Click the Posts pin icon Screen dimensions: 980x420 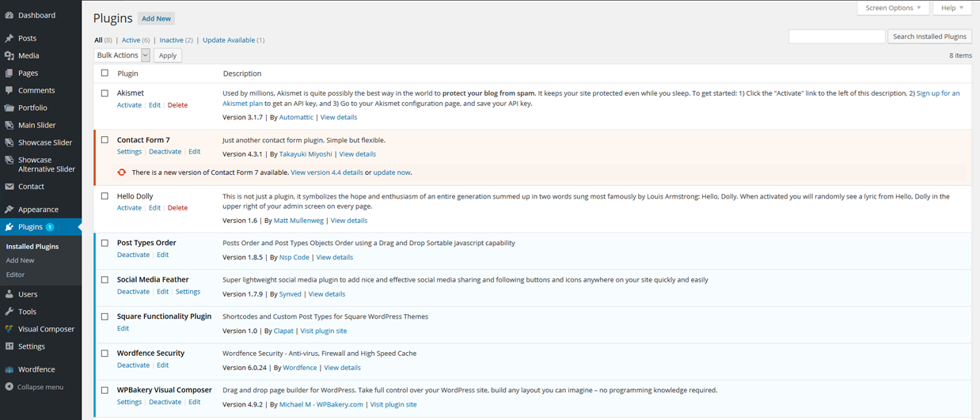tap(9, 38)
